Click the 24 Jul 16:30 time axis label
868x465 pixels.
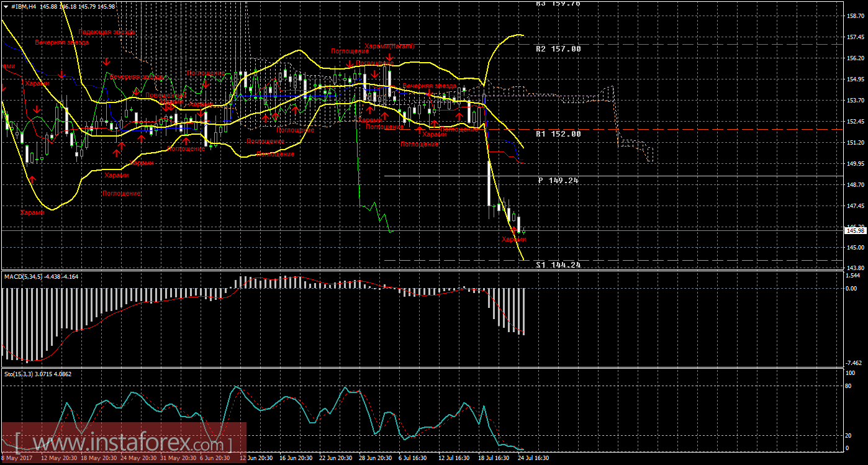[533, 459]
